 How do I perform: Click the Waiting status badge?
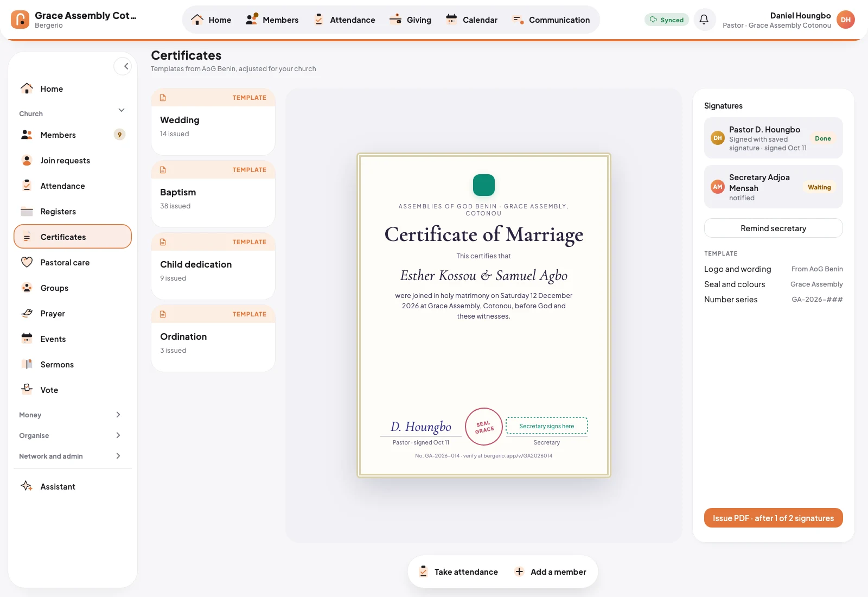pos(819,187)
